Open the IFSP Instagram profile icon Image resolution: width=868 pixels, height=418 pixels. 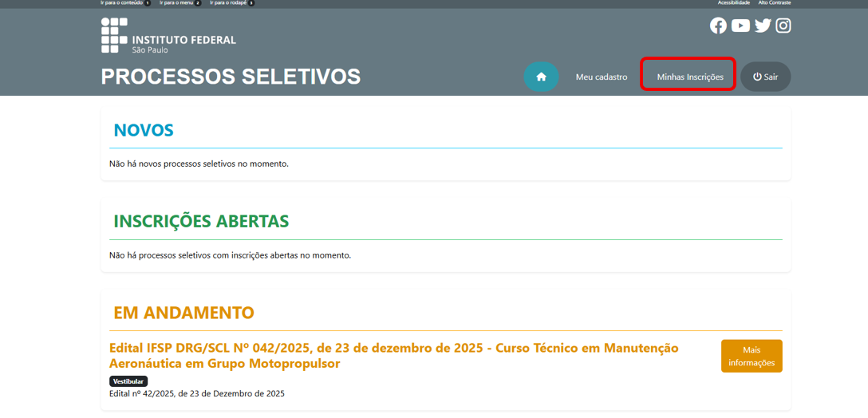pos(783,26)
